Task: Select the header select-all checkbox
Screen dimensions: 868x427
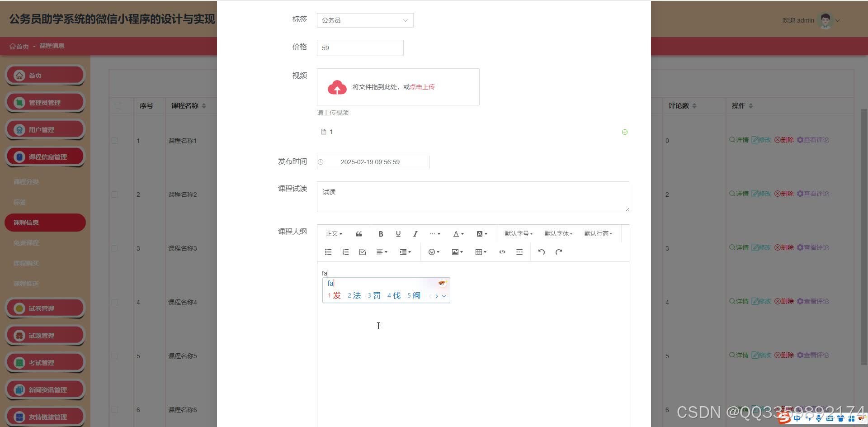Action: (x=118, y=105)
